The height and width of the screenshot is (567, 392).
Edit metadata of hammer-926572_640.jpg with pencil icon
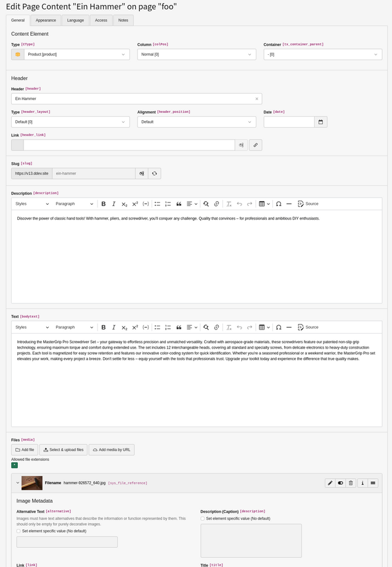point(330,483)
